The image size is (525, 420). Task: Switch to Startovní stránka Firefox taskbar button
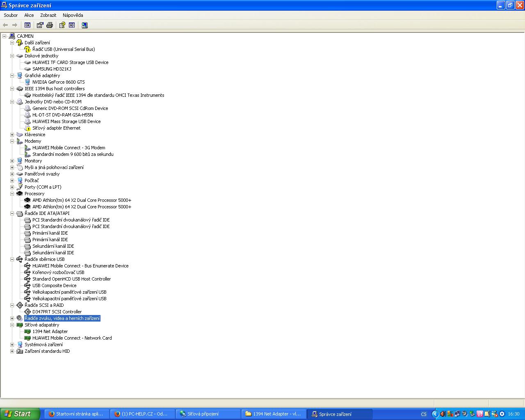76,414
